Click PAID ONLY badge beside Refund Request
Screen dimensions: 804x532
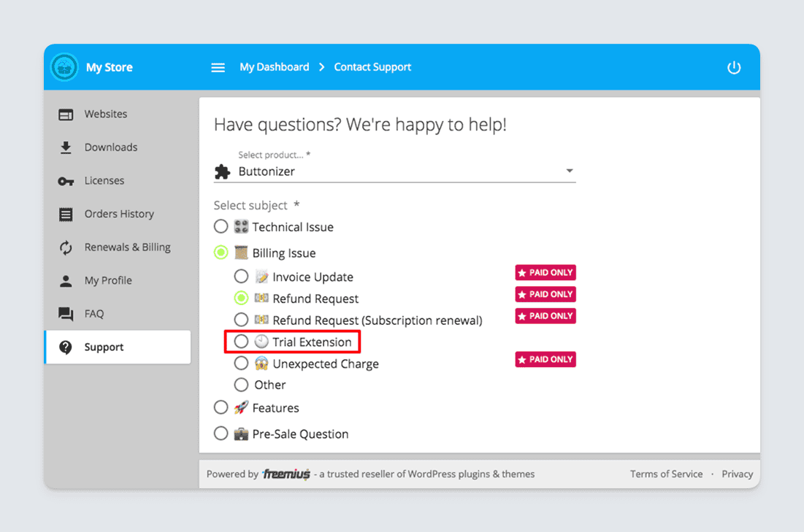click(x=545, y=294)
